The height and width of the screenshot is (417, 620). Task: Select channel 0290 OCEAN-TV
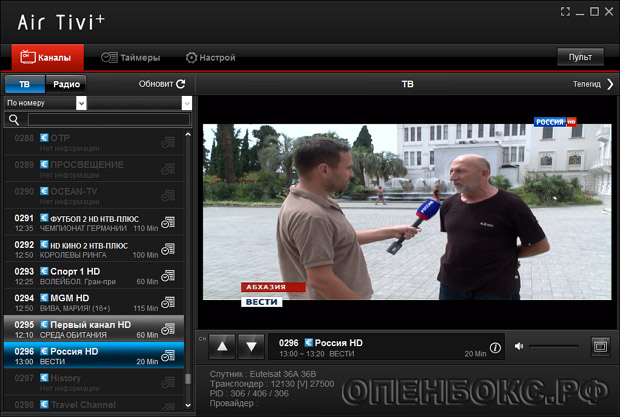pos(94,196)
